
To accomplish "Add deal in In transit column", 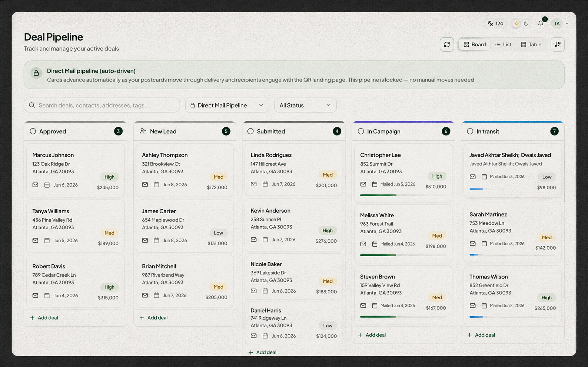I will pos(481,335).
